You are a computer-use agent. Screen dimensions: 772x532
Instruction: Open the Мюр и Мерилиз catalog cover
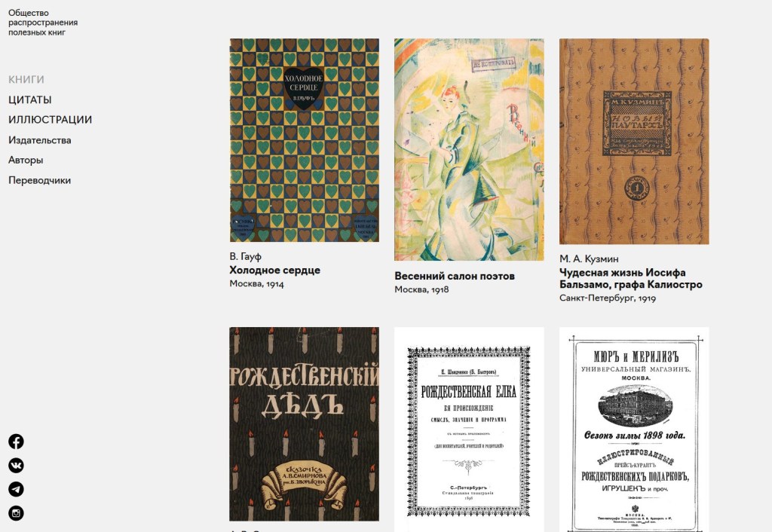[x=634, y=430]
